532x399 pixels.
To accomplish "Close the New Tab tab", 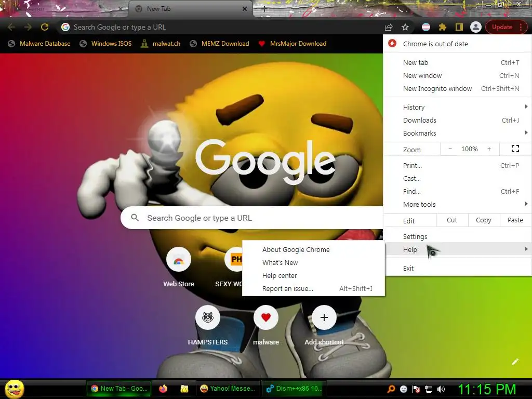I will pyautogui.click(x=244, y=9).
